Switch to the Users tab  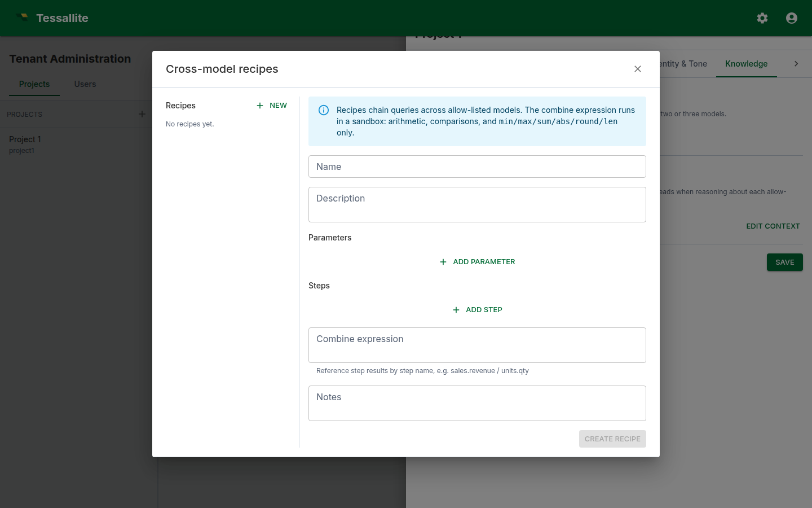[x=85, y=84]
